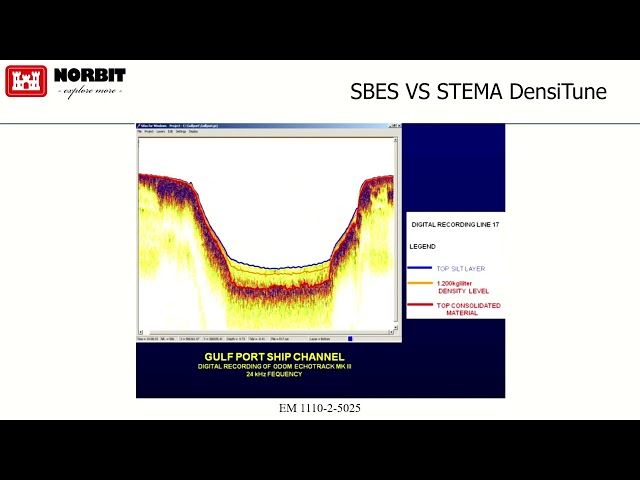
Task: Click the horizontal scrollbar track
Action: pyautogui.click(x=266, y=332)
